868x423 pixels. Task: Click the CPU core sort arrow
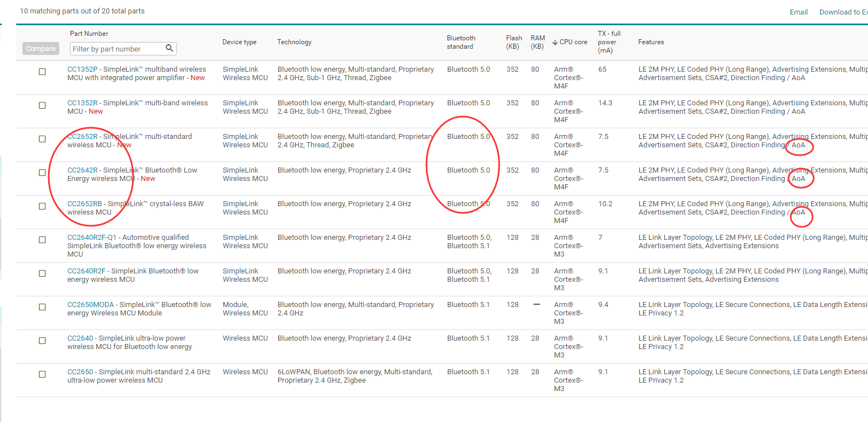(555, 43)
